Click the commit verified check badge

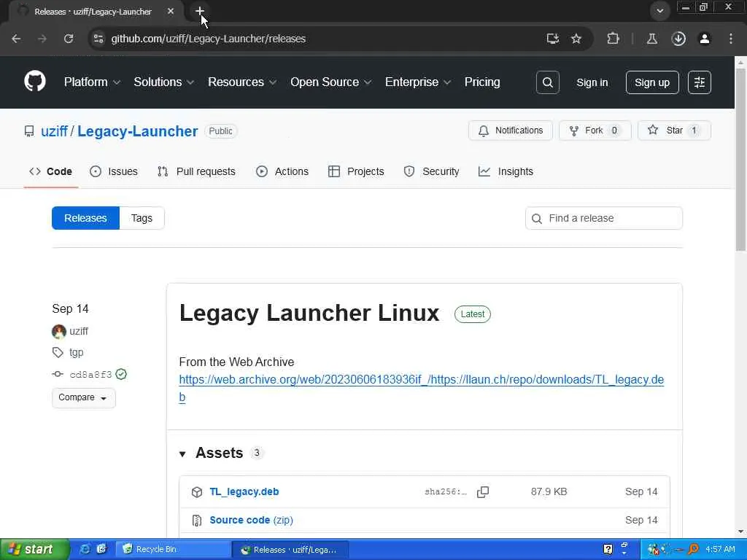pos(121,374)
